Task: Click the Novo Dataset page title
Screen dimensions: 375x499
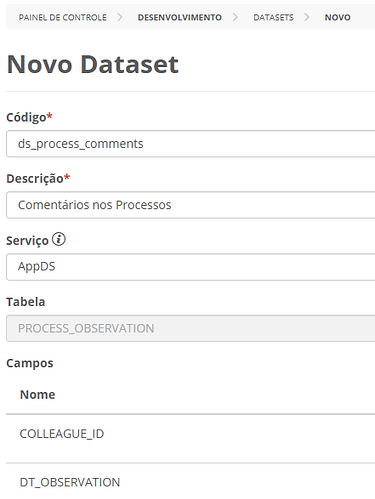Action: coord(93,64)
